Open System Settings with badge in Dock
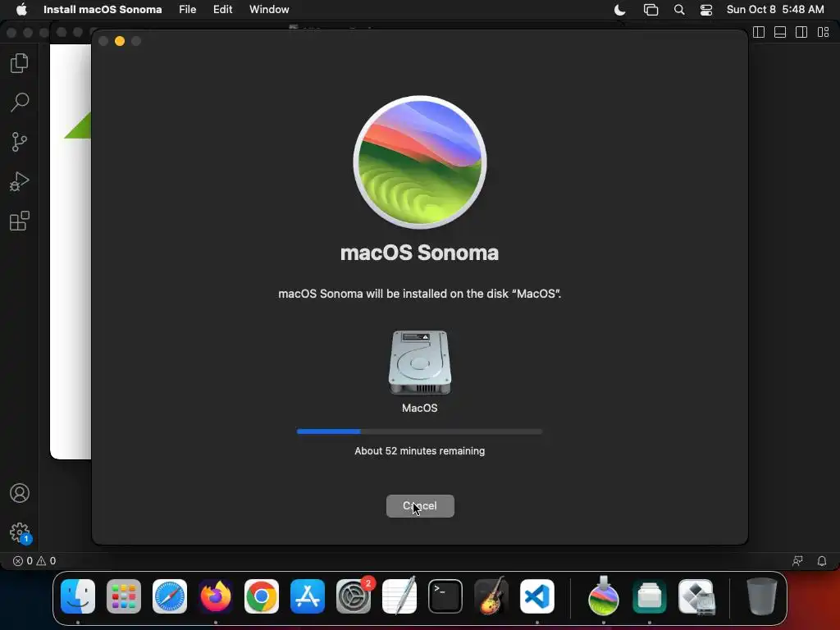This screenshot has width=840, height=630. (x=354, y=596)
